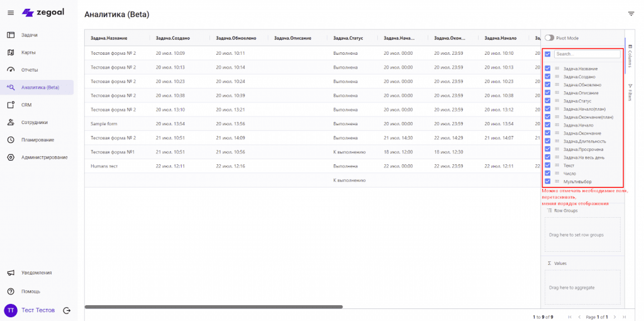Open the hamburger menu icon

(x=11, y=13)
